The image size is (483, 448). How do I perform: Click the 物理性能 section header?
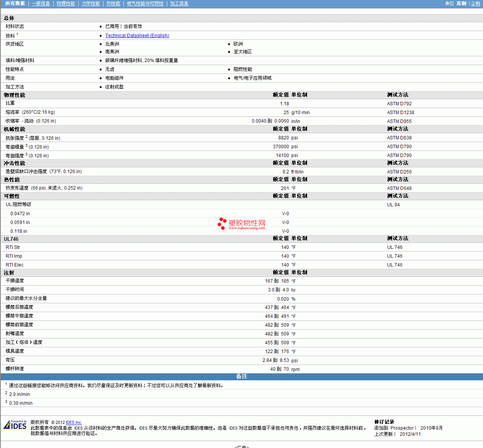point(242,95)
